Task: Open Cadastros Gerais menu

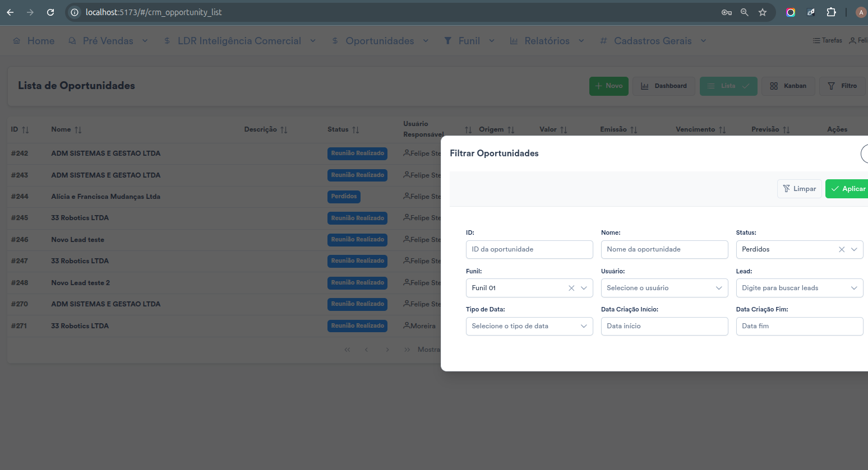Action: [x=653, y=41]
